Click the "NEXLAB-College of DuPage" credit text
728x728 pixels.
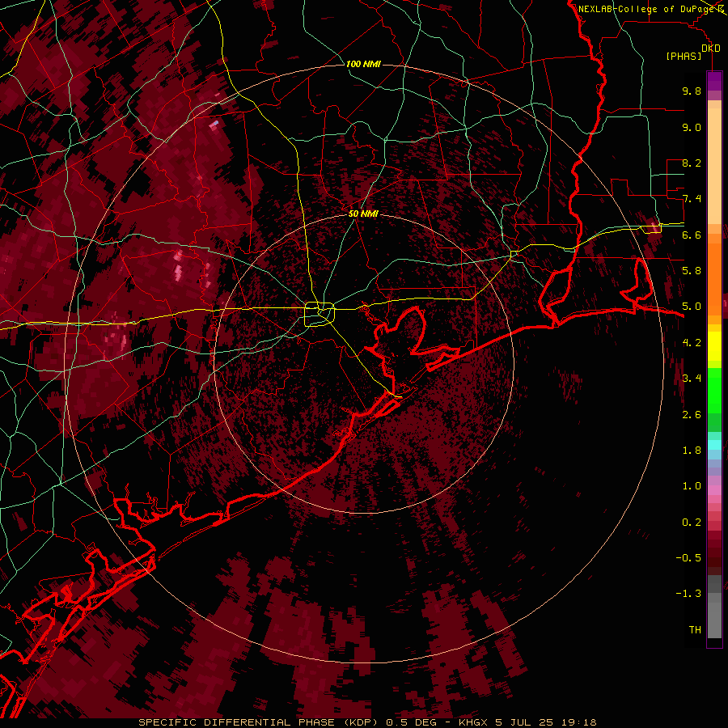(x=647, y=9)
